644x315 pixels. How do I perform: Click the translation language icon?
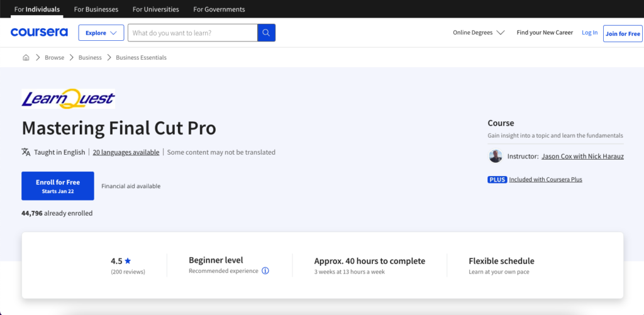26,152
